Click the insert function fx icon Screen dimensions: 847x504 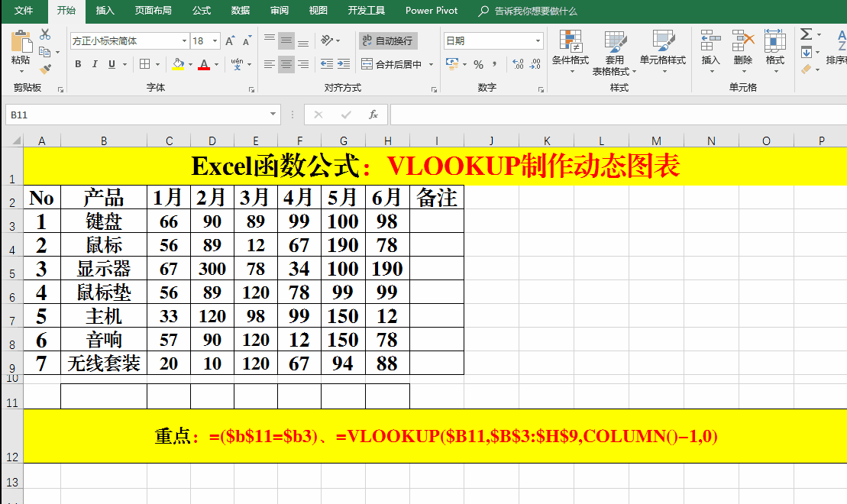coord(373,115)
